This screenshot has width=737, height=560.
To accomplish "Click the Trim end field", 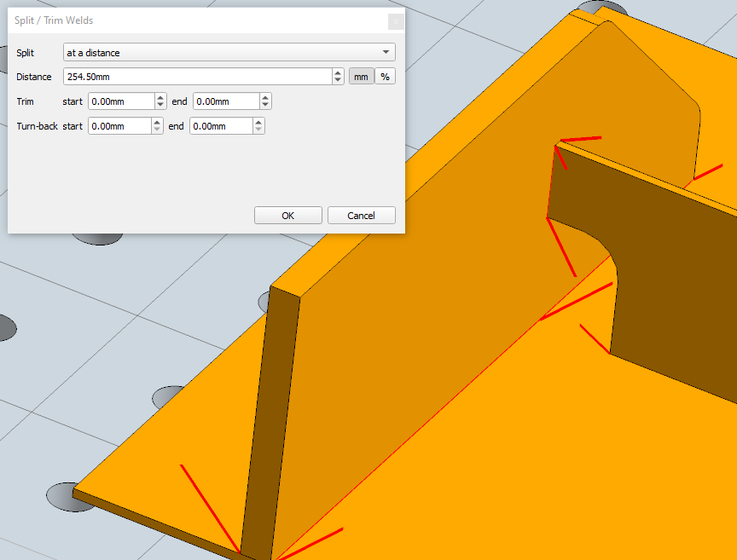I will [226, 101].
